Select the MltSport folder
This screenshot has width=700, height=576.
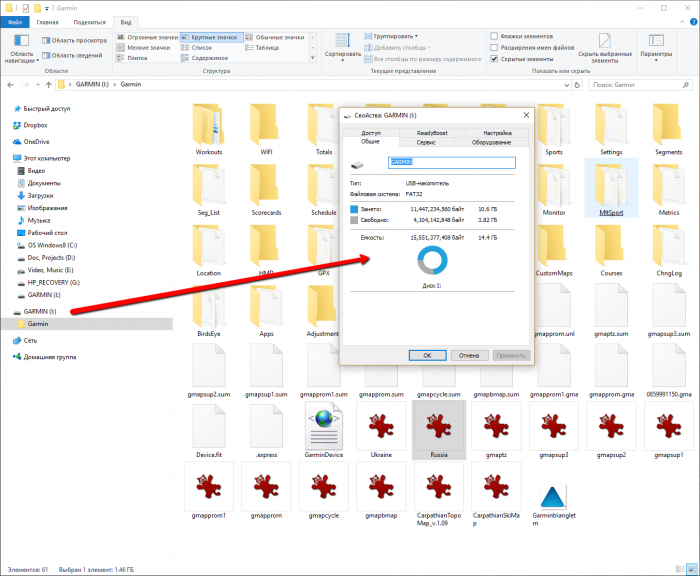(x=611, y=190)
